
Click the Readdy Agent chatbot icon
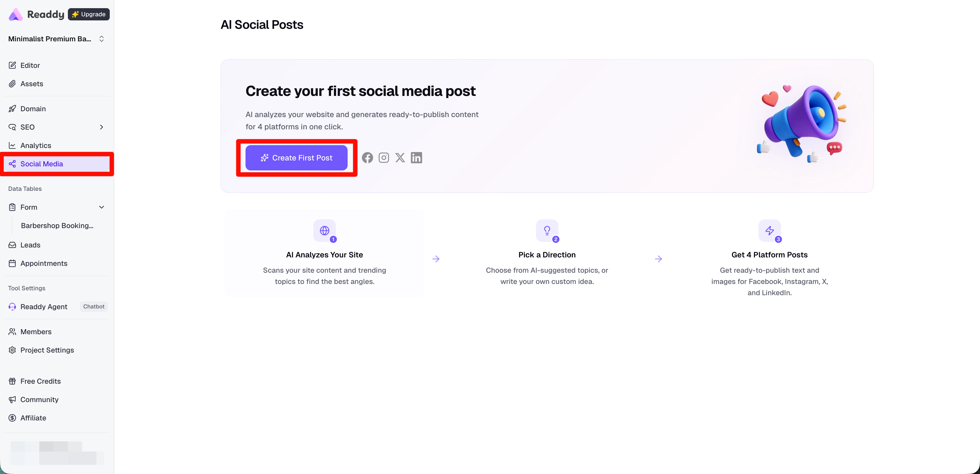tap(12, 307)
